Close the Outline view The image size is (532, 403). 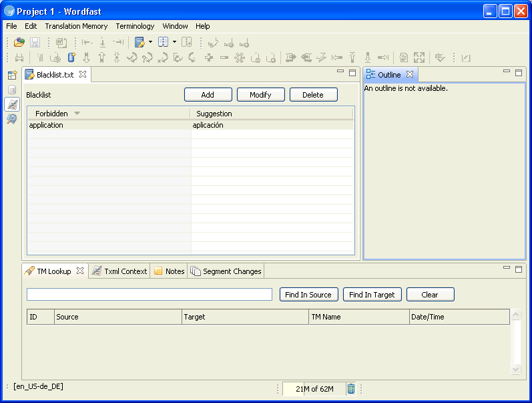410,74
